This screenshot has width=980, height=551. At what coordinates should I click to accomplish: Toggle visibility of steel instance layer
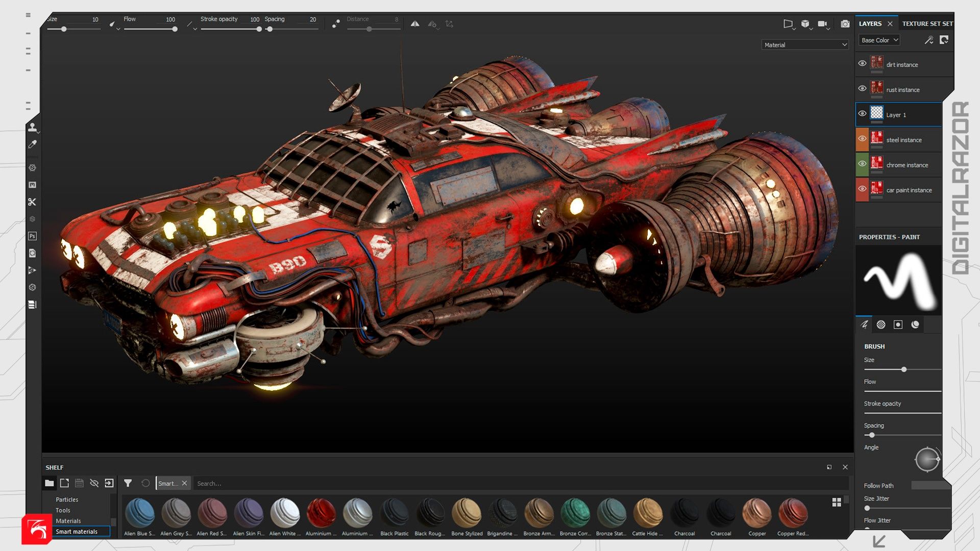pos(862,139)
